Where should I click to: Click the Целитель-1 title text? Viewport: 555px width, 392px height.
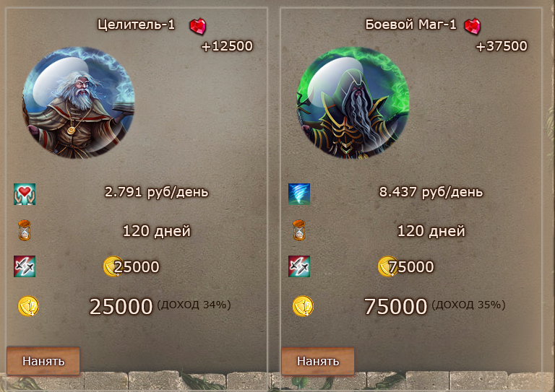137,25
